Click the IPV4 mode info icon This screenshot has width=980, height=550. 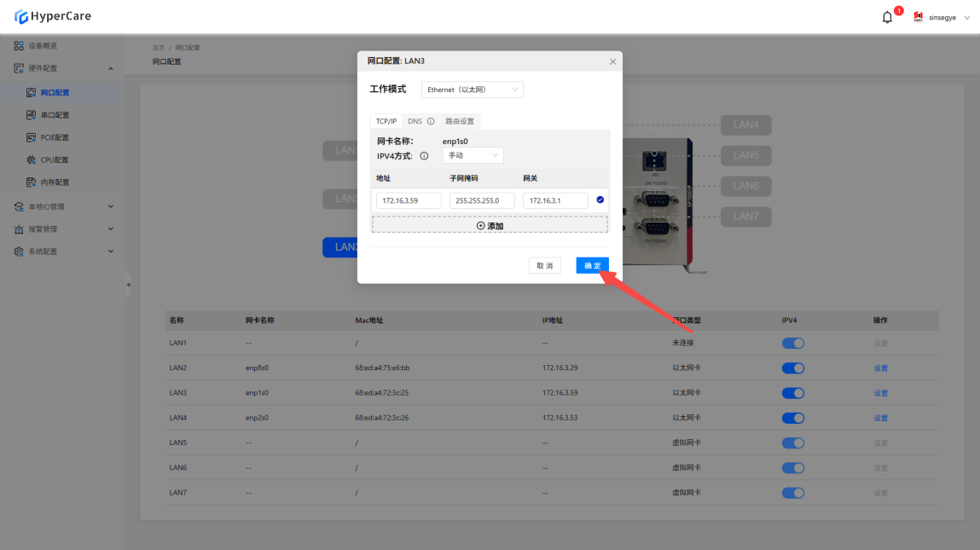coord(424,156)
